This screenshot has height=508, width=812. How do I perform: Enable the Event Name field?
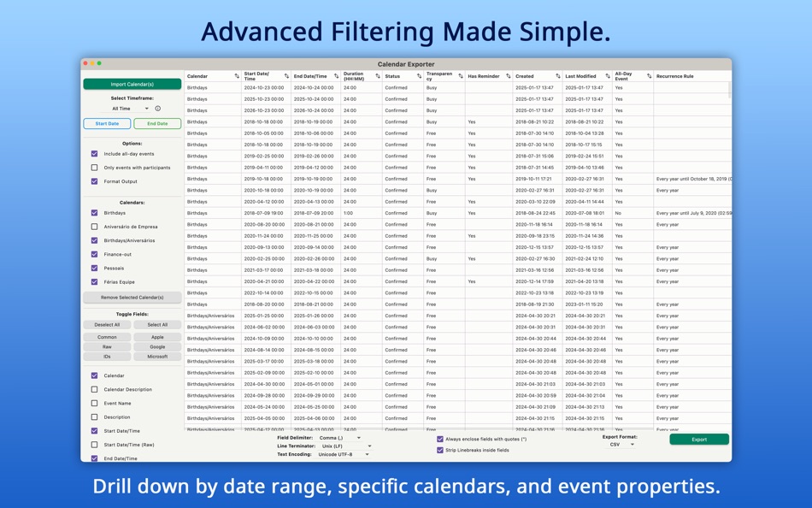94,404
